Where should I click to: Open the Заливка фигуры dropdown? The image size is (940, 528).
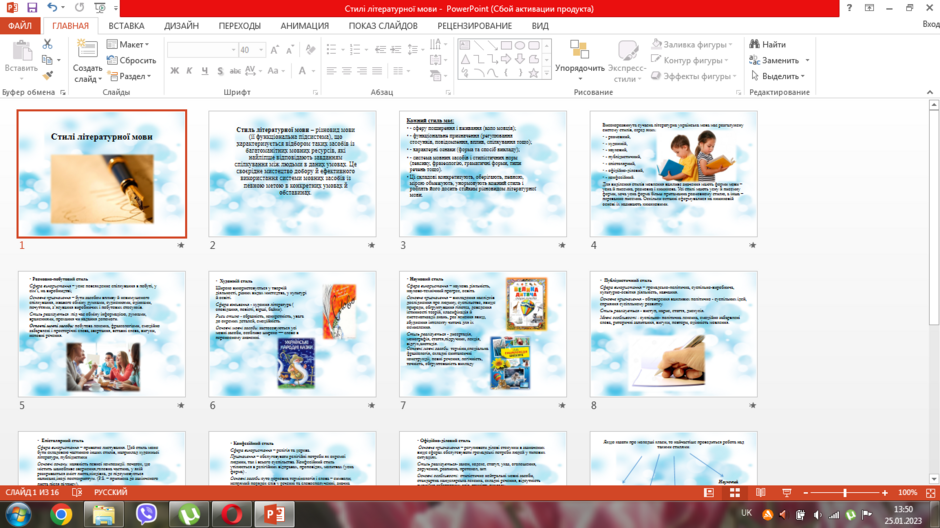click(692, 44)
